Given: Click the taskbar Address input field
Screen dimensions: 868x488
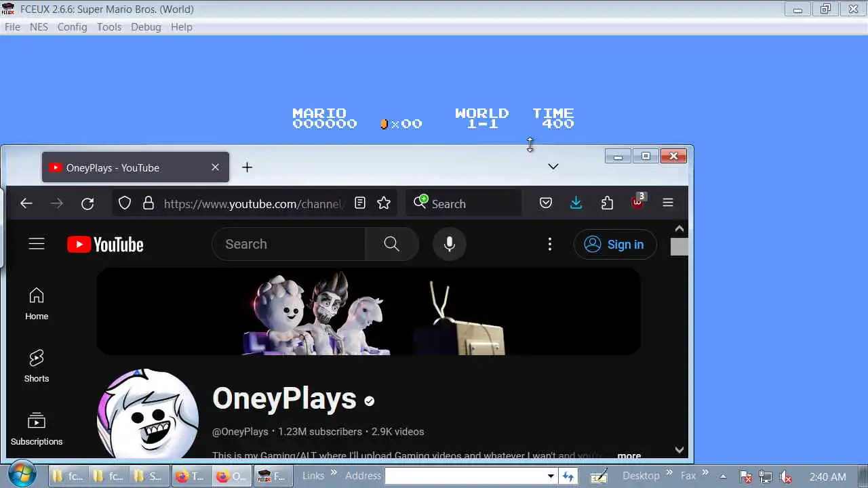Looking at the screenshot, I should pos(465,476).
